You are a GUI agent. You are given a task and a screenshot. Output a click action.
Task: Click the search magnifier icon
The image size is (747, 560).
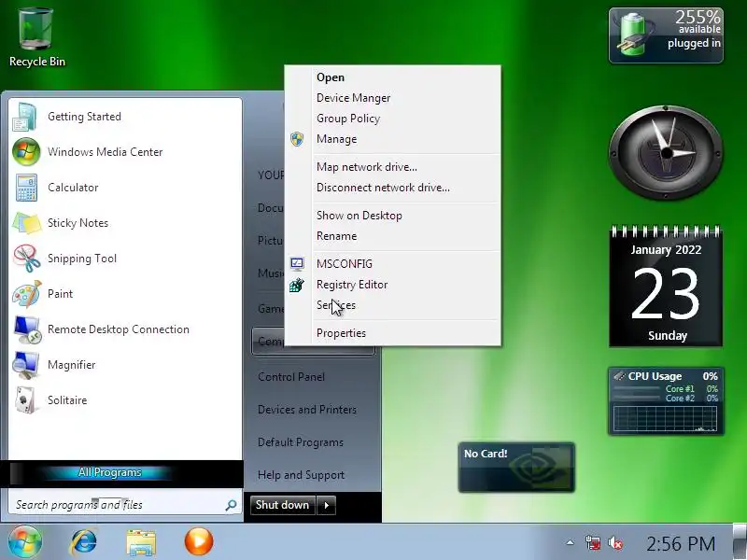pyautogui.click(x=231, y=505)
